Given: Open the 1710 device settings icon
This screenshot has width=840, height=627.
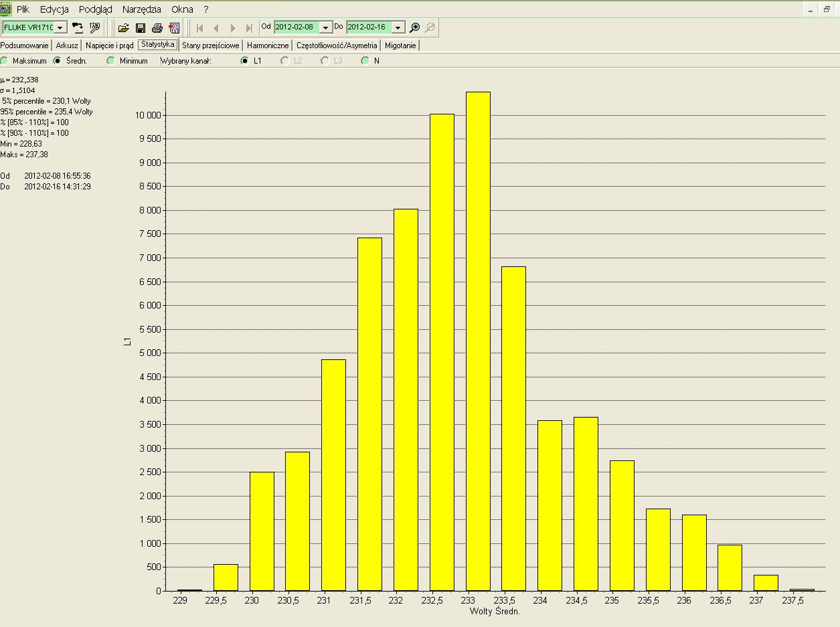Looking at the screenshot, I should tap(94, 27).
